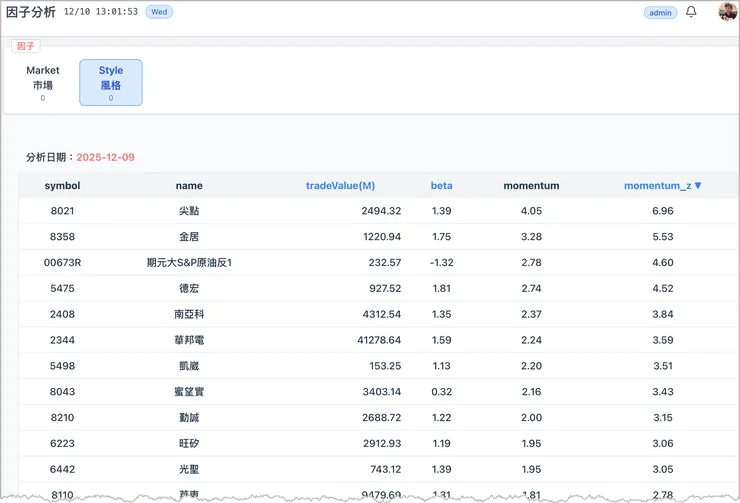Select symbol 6223 cell
The height and width of the screenshot is (503, 740).
[x=62, y=444]
